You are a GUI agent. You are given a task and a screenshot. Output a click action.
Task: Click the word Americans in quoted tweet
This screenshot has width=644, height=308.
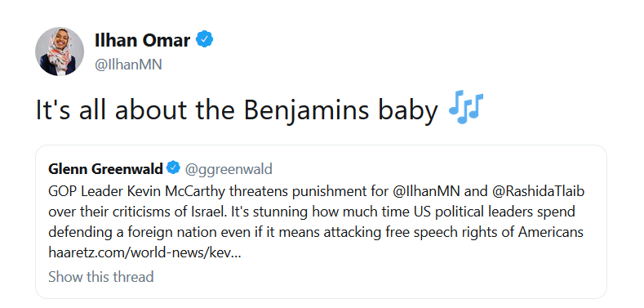point(551,232)
